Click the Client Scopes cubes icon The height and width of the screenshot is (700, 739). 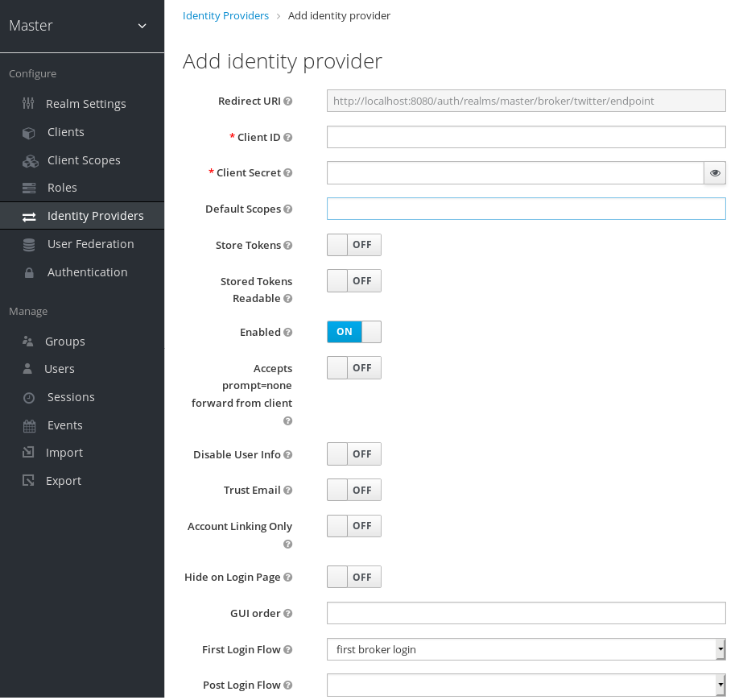(x=30, y=161)
